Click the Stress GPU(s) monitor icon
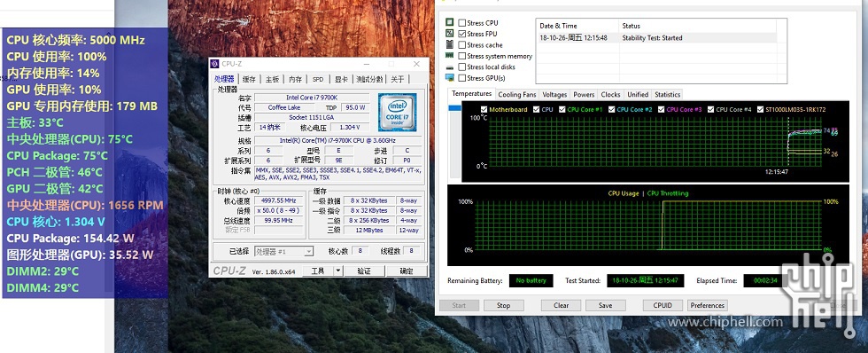Image resolution: width=868 pixels, height=353 pixels. coord(450,77)
